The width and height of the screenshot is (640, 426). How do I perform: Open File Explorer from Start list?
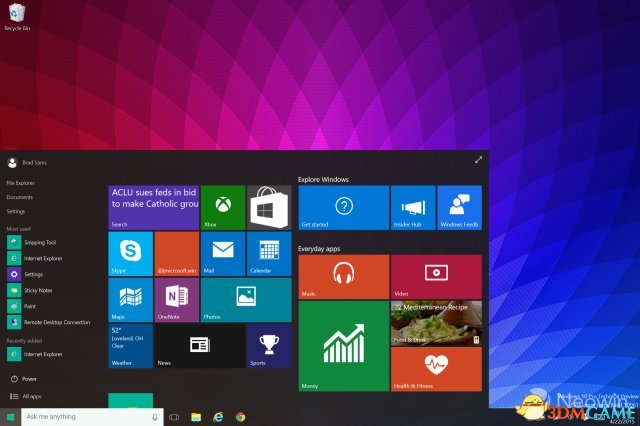pos(20,183)
